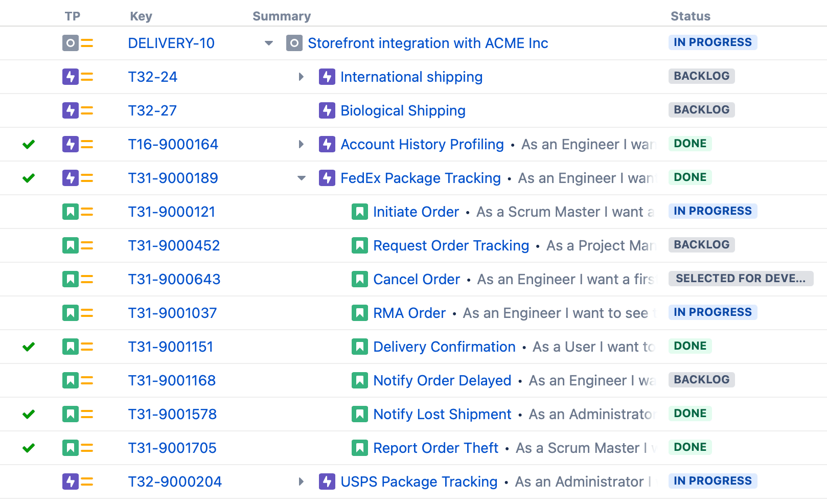This screenshot has width=827, height=504.
Task: Click the green checkmark for T16-9000164
Action: (x=29, y=144)
